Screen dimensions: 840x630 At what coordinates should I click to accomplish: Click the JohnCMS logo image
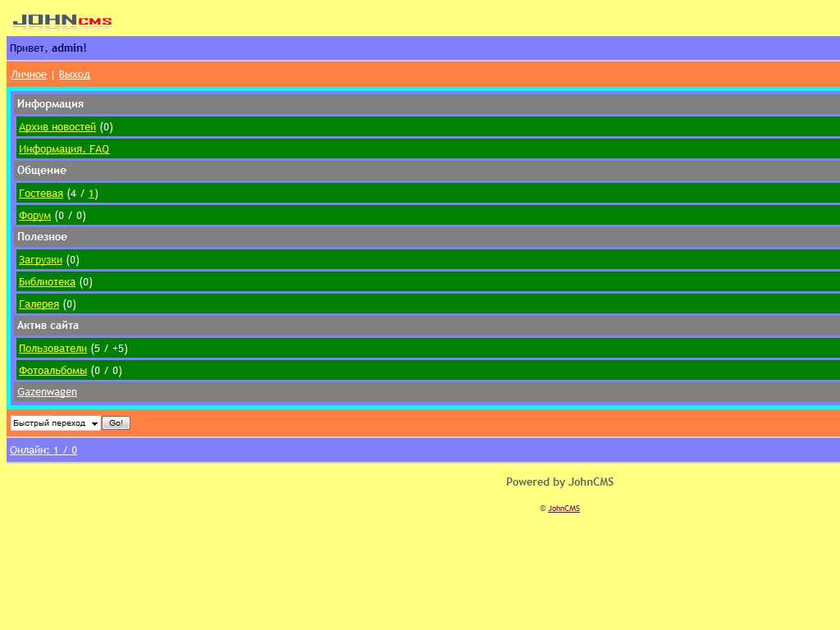(62, 21)
